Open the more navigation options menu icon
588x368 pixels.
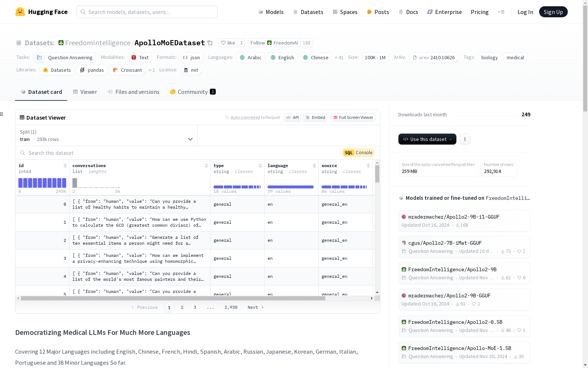point(501,12)
